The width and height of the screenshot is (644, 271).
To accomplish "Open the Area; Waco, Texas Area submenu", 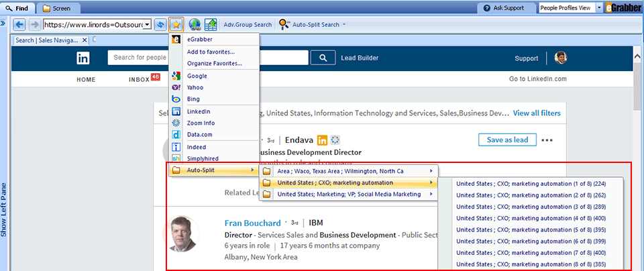I will click(x=348, y=171).
